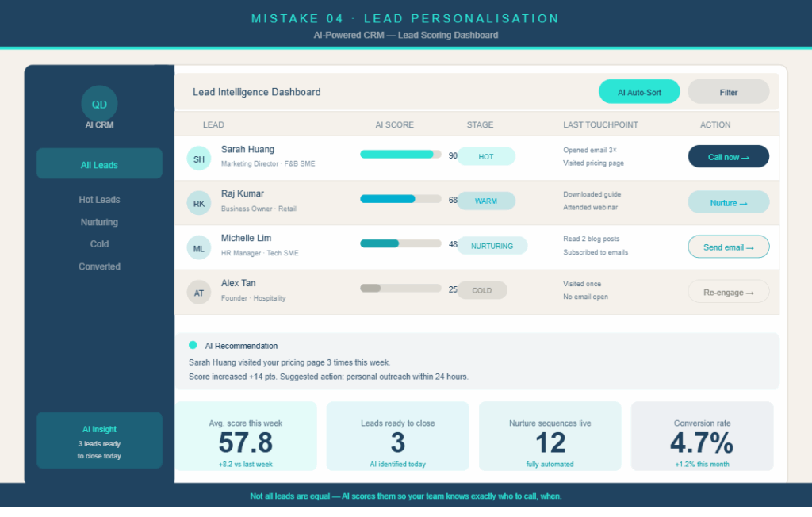This screenshot has height=517, width=812.
Task: Click Sarah Huang's SH avatar
Action: [199, 158]
